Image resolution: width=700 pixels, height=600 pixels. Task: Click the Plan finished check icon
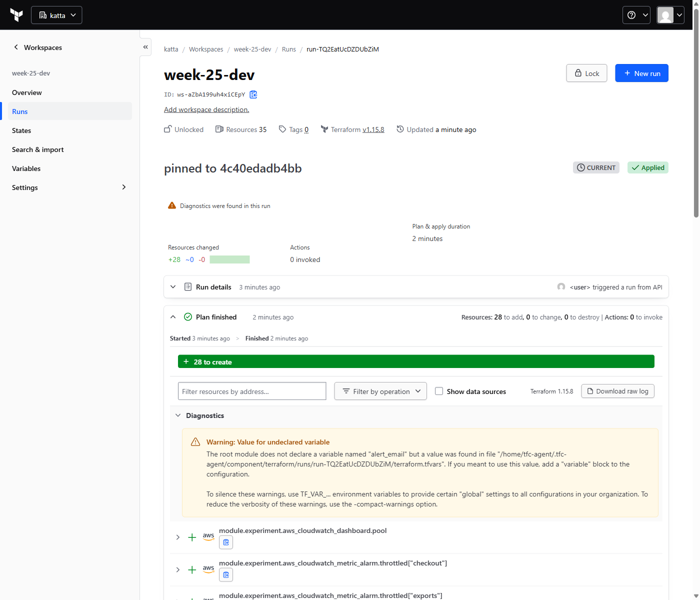coord(188,317)
